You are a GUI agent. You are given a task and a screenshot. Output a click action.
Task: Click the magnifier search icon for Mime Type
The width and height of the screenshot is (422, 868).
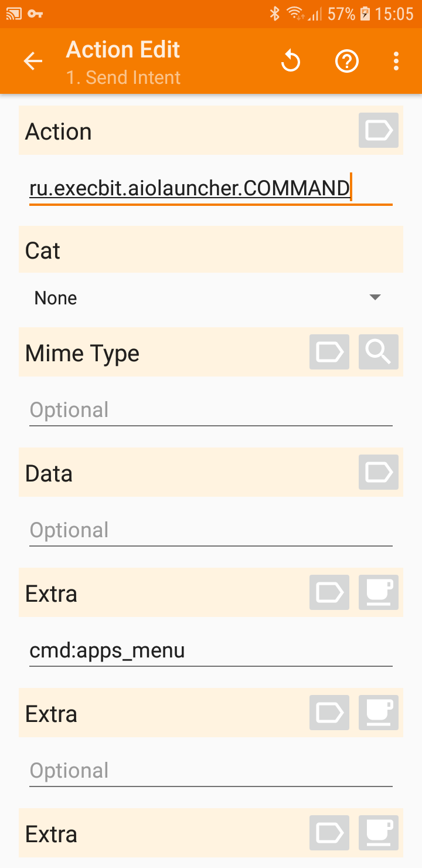coord(379,352)
